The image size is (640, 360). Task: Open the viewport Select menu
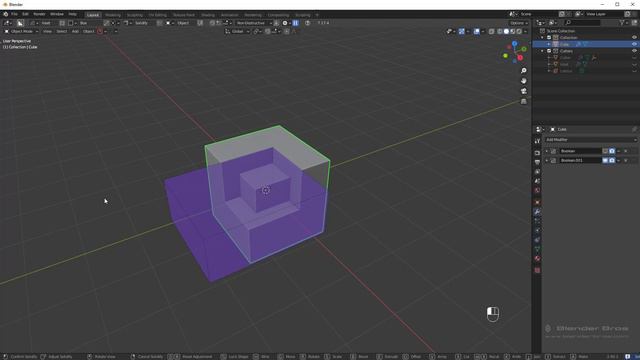[x=62, y=31]
